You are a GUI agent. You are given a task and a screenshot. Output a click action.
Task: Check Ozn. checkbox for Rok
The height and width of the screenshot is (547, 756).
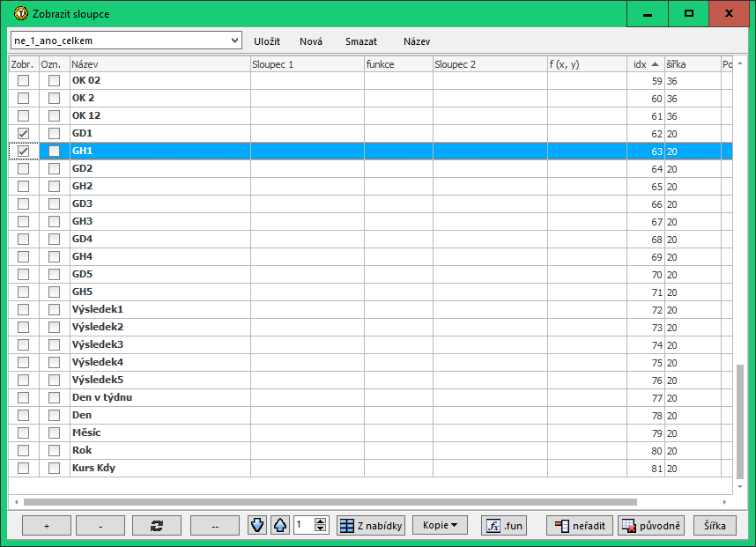click(x=54, y=451)
